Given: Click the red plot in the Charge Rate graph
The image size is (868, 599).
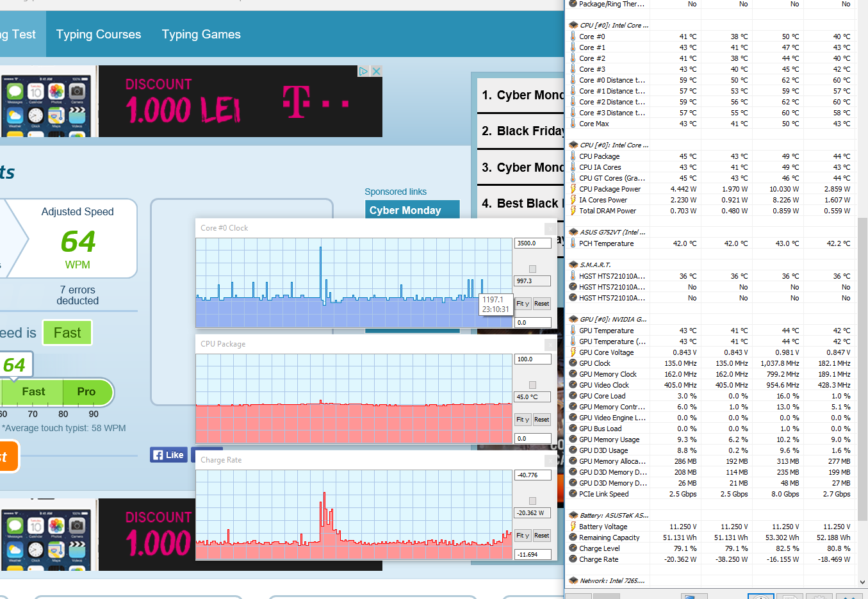Looking at the screenshot, I should pos(354,515).
